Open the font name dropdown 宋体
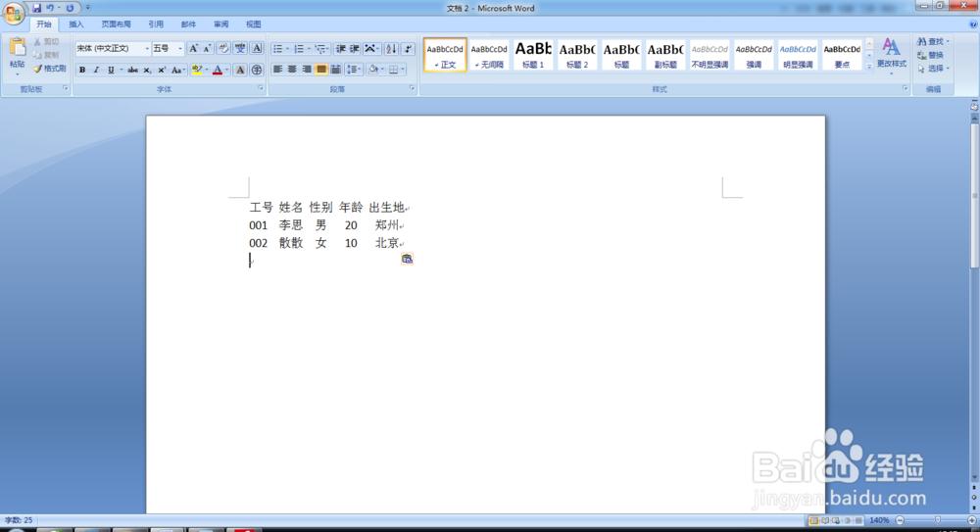Viewport: 980px width, 532px height. (x=147, y=48)
